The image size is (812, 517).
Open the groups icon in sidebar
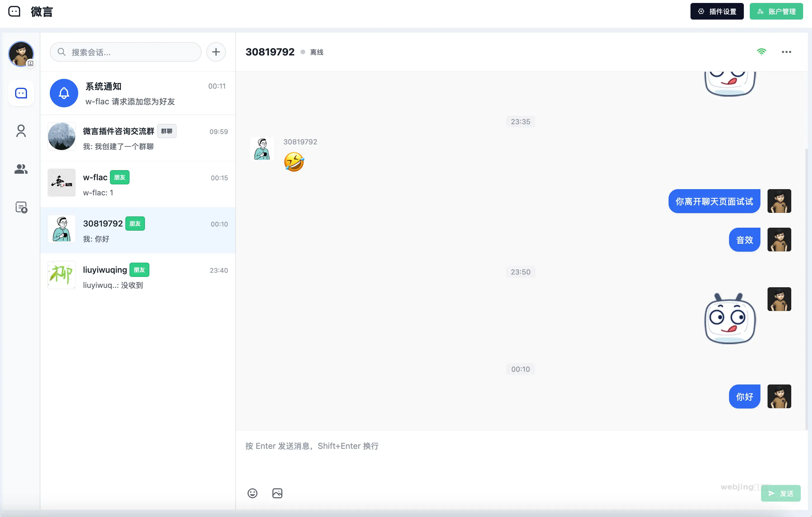click(x=21, y=169)
